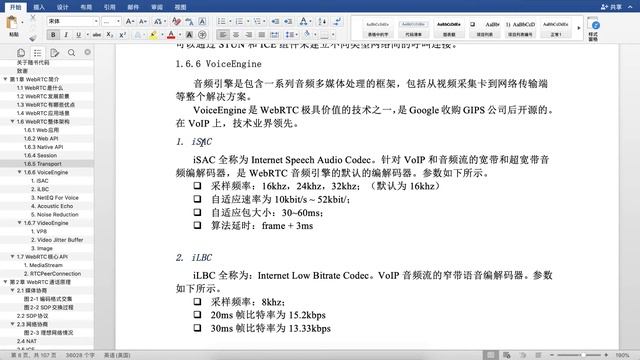Increase font size with the A+ icon
The height and width of the screenshot is (360, 640).
[x=129, y=21]
